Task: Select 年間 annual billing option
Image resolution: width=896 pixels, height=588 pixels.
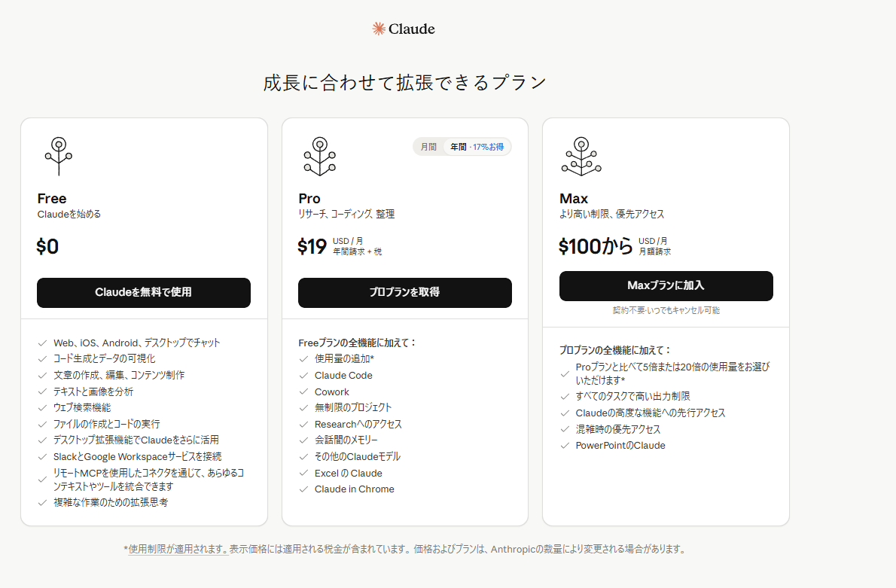Action: 458,147
